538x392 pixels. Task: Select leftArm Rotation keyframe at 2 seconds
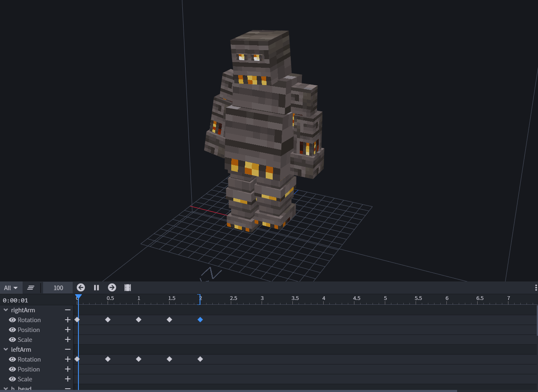click(x=200, y=359)
